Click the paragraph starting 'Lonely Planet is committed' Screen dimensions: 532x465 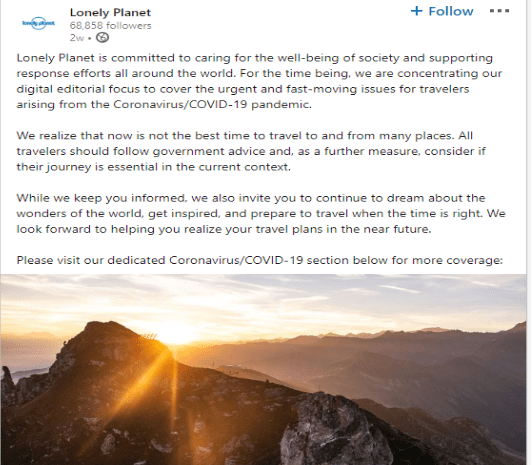pos(259,81)
